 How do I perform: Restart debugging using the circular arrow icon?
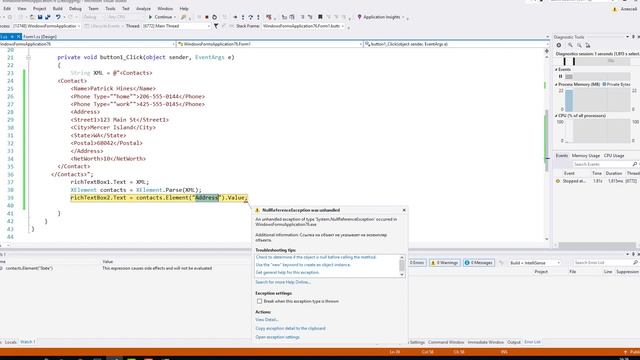(214, 17)
